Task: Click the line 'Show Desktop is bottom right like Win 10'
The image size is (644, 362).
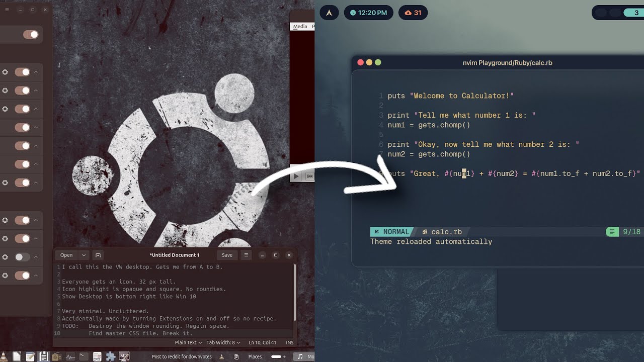Action: (x=129, y=297)
